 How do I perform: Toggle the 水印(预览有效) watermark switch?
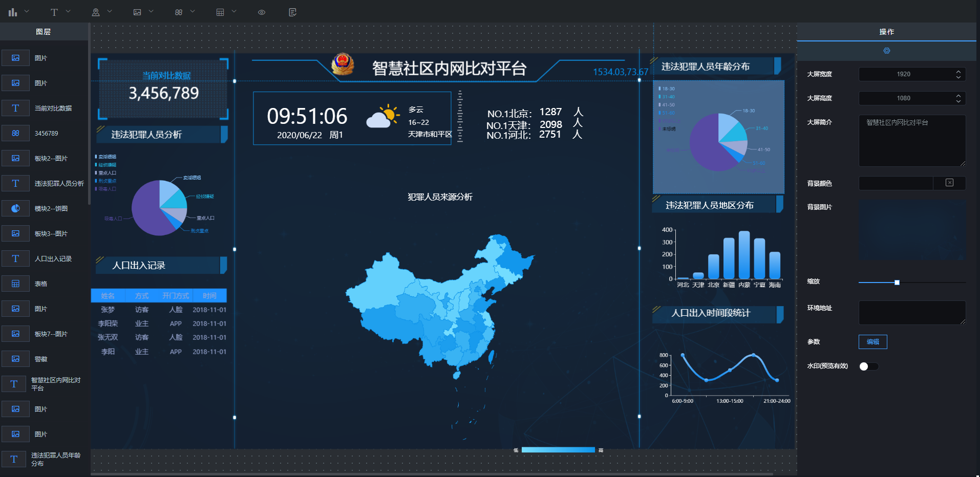[869, 366]
